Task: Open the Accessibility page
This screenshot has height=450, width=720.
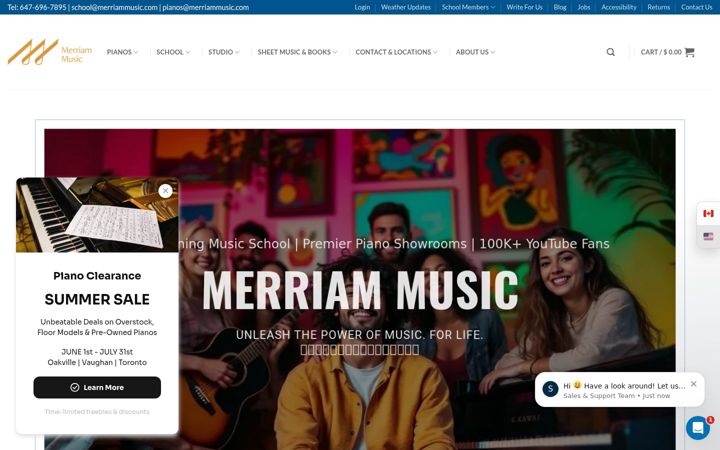Action: (619, 7)
